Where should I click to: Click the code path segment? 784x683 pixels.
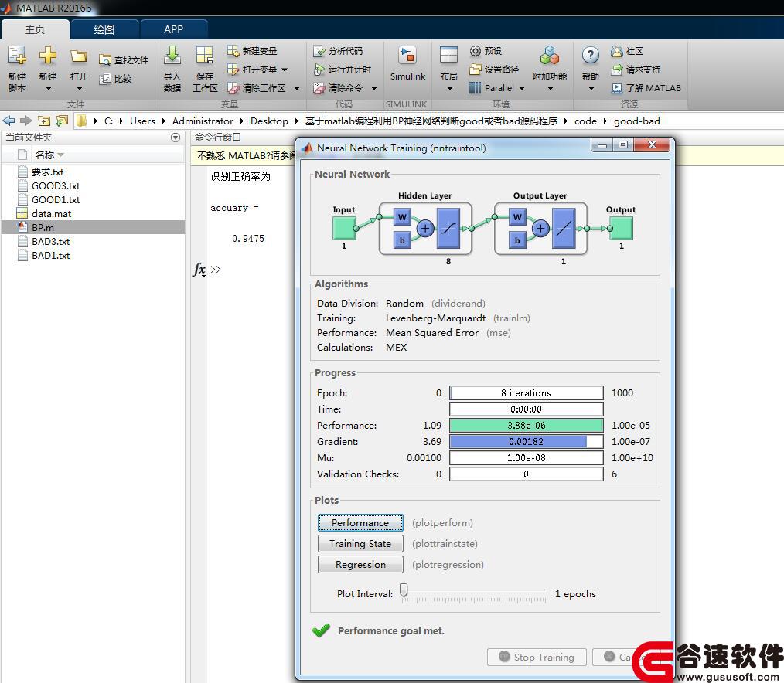pos(585,121)
